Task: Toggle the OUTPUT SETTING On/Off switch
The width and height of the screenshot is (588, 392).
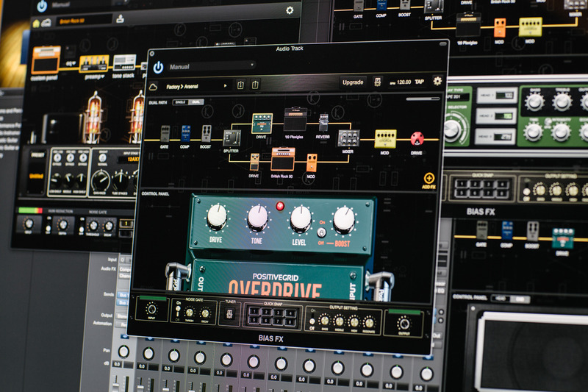Action: [312, 321]
